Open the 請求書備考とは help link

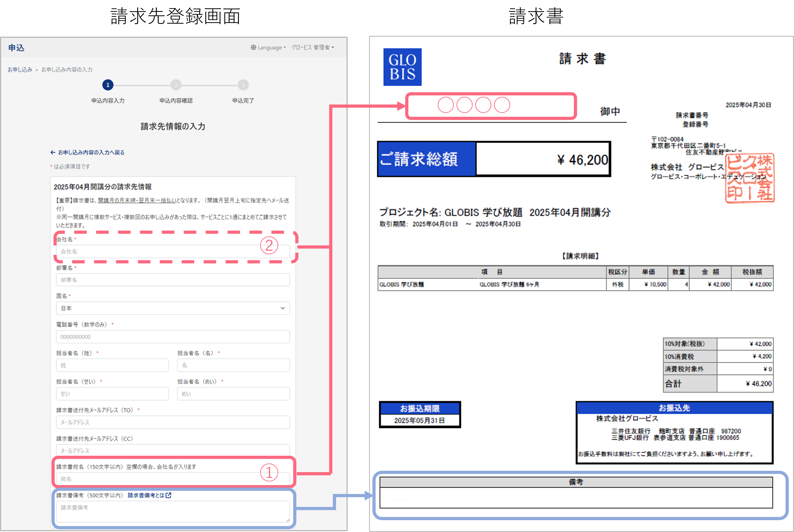tap(149, 495)
